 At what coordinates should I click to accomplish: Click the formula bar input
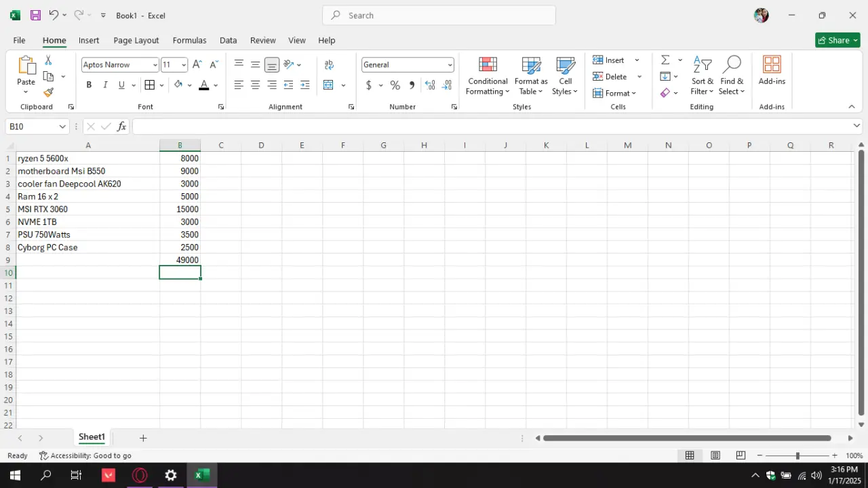tap(497, 127)
